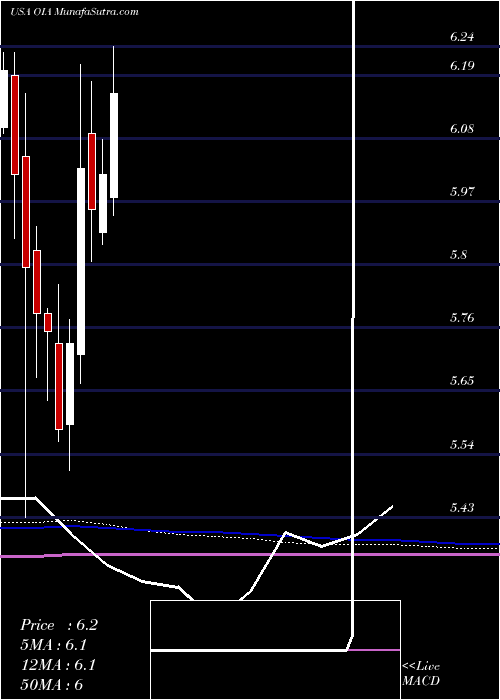This screenshot has height=700, width=500.
Task: Click the 5.54 price level label
Action: click(x=462, y=445)
